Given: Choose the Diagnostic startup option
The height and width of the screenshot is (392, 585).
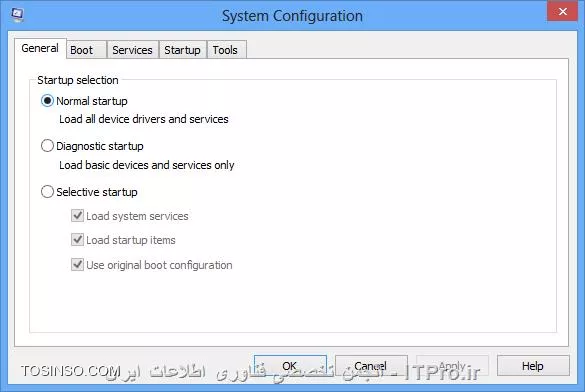Looking at the screenshot, I should (47, 146).
